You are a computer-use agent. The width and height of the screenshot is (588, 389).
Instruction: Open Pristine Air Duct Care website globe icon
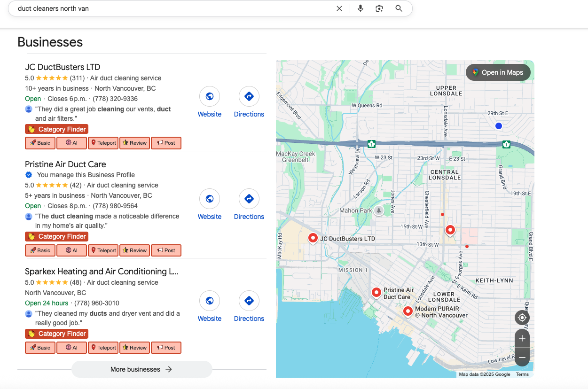[x=210, y=199]
